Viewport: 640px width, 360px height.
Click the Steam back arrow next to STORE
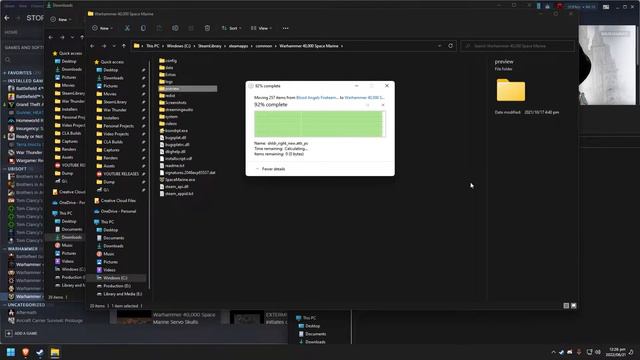7,18
